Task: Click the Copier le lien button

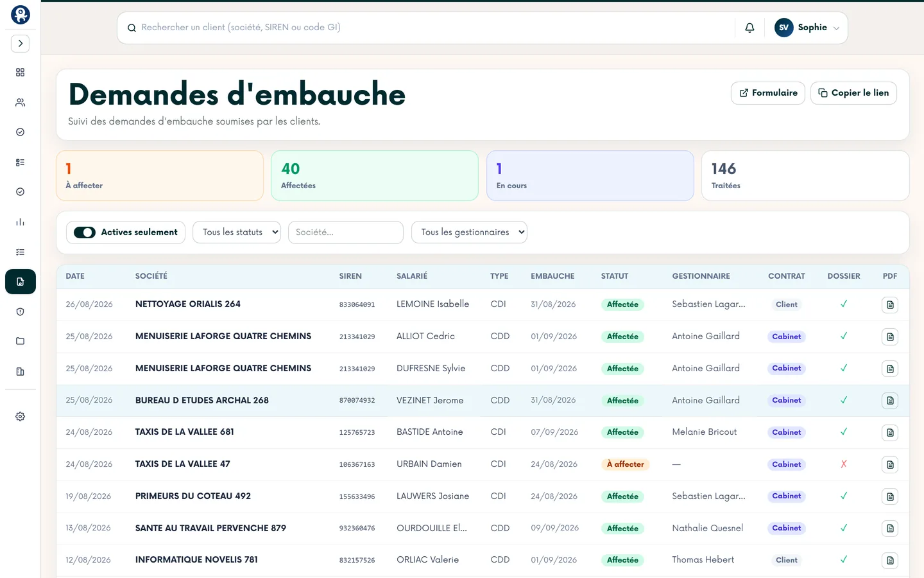Action: click(853, 93)
